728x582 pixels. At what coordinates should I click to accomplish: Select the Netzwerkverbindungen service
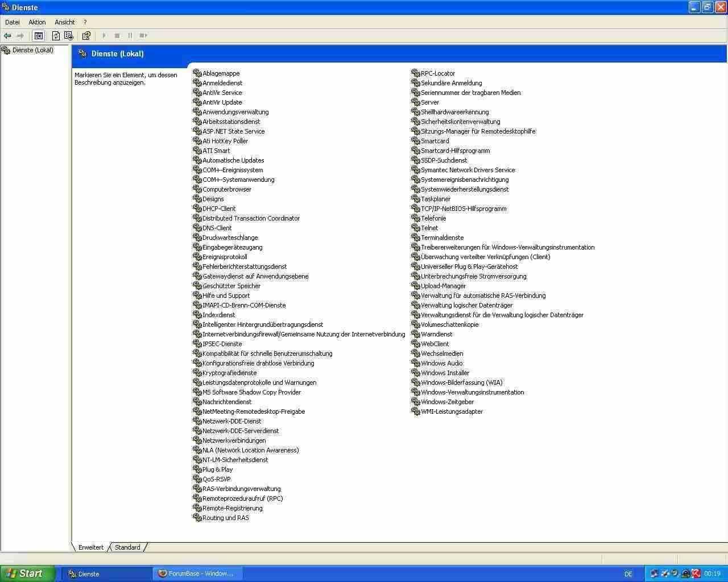234,440
